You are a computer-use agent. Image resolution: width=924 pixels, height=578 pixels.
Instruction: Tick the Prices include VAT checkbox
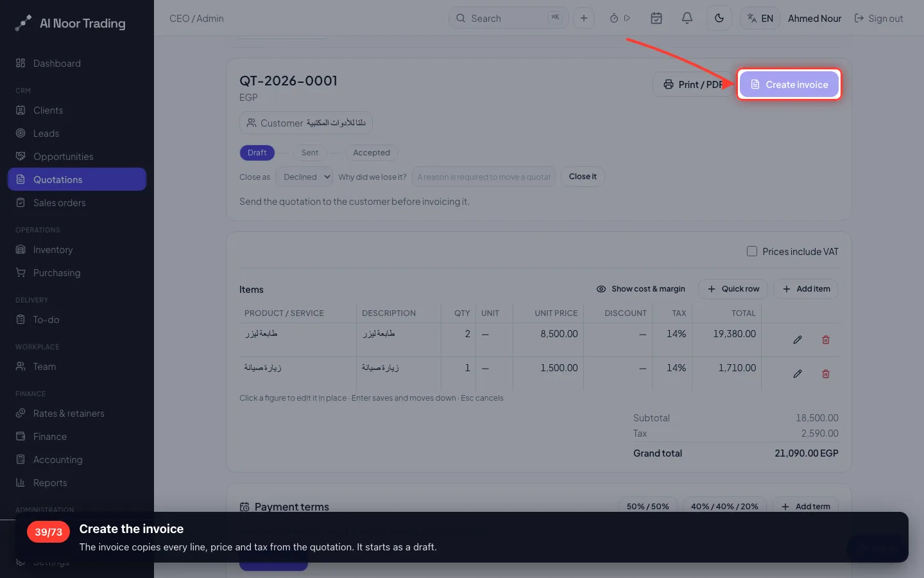point(752,251)
